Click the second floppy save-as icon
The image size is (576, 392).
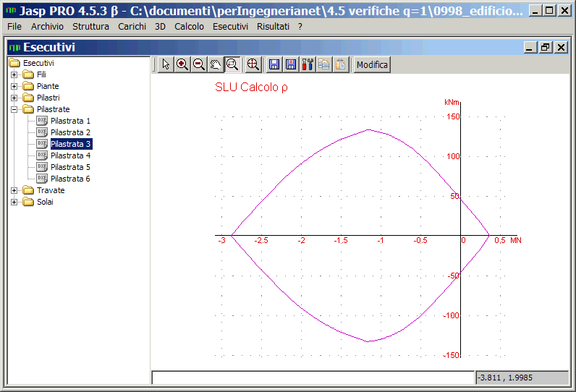291,64
